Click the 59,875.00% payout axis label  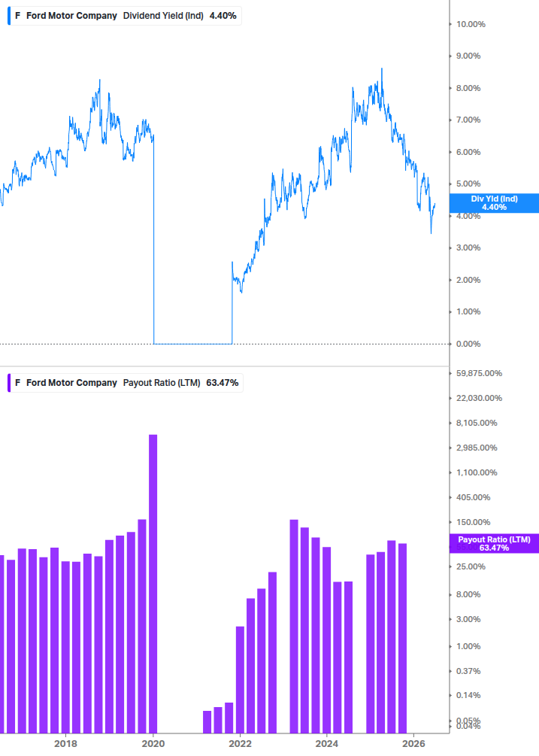479,373
